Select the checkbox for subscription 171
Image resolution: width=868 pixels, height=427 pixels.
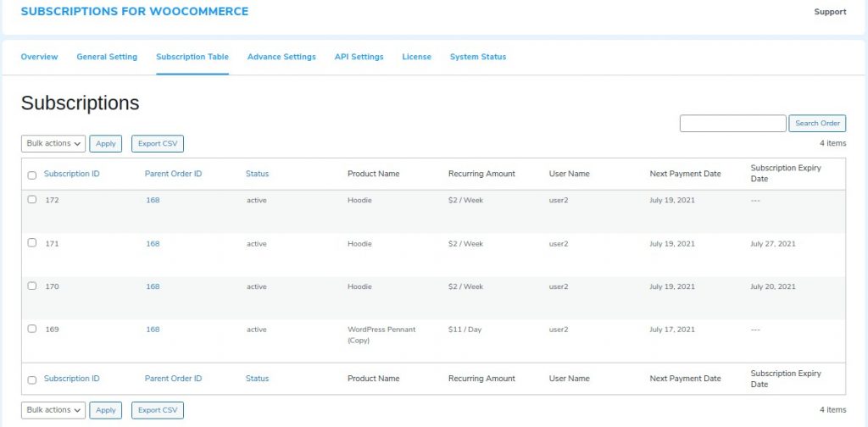pyautogui.click(x=32, y=243)
